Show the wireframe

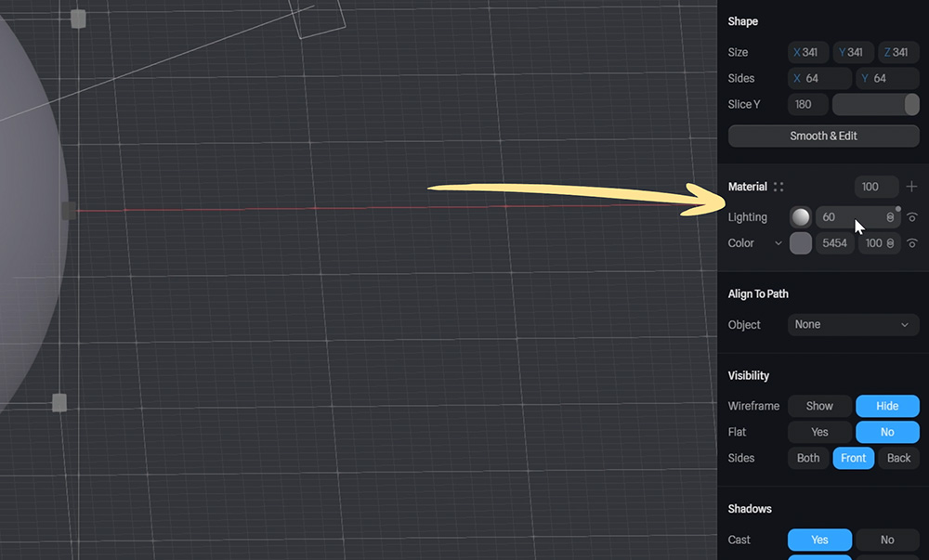818,406
